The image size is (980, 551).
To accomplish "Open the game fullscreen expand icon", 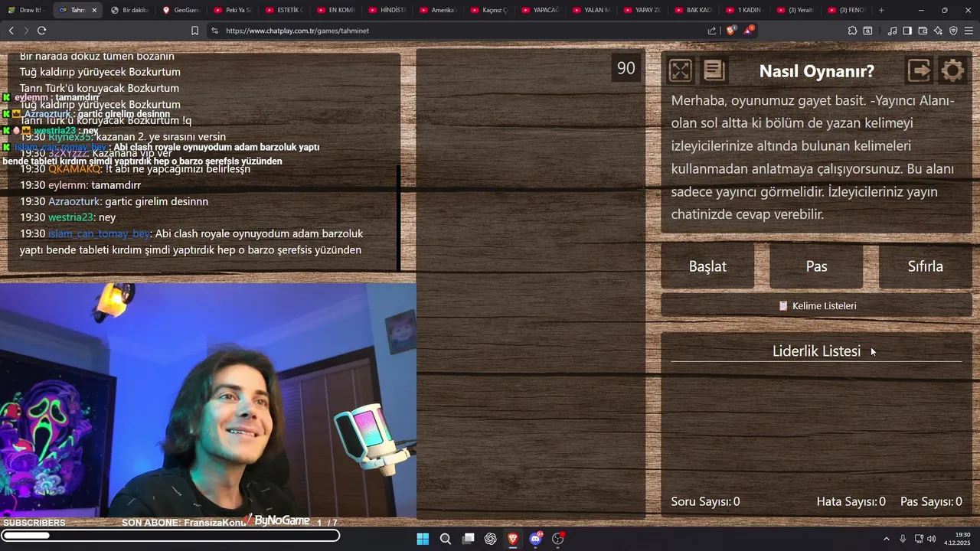I will [x=680, y=70].
